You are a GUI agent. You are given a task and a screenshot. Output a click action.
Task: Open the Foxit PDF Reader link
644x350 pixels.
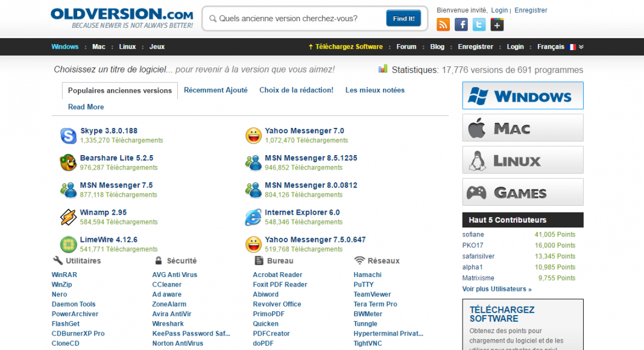point(280,285)
